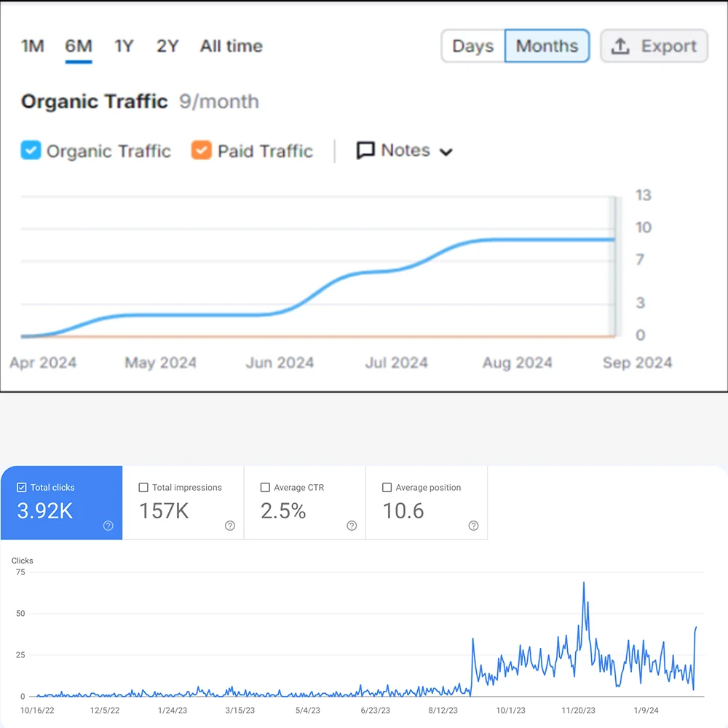
Task: Uncheck the orange Paid Traffic checkbox
Action: 201,151
